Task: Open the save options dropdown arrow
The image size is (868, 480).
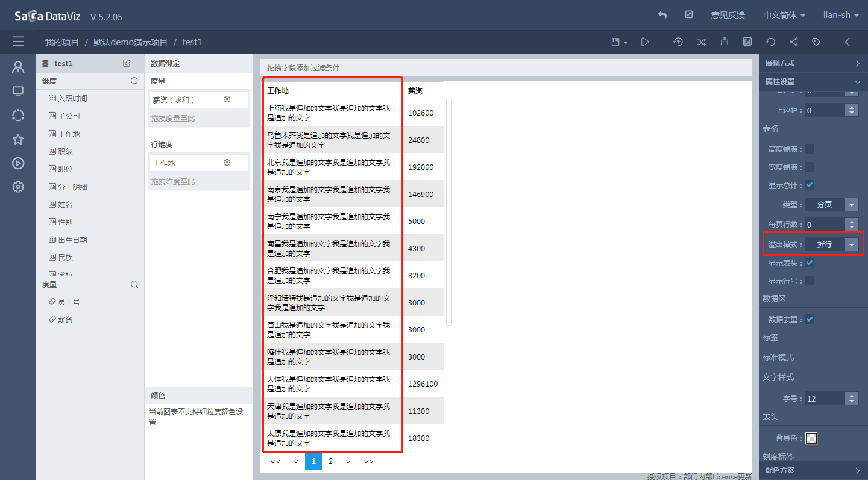Action: [x=626, y=43]
